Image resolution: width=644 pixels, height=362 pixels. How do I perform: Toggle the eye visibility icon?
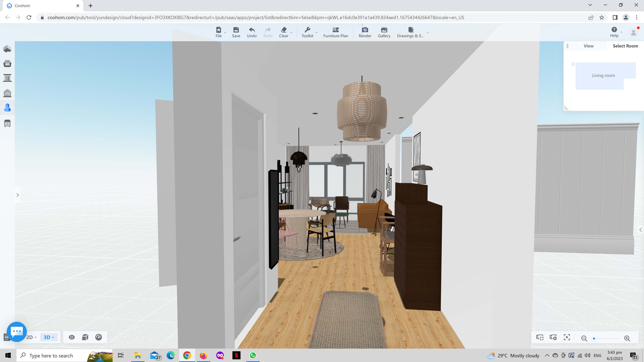[72, 337]
